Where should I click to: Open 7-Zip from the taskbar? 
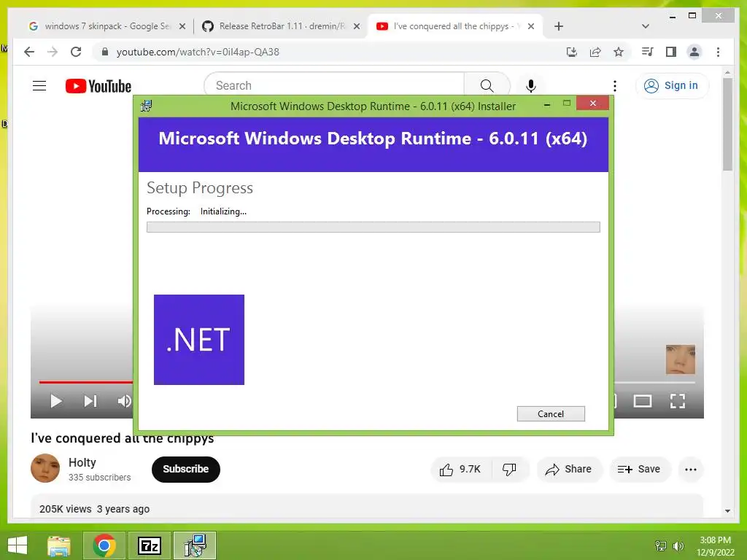pos(149,545)
